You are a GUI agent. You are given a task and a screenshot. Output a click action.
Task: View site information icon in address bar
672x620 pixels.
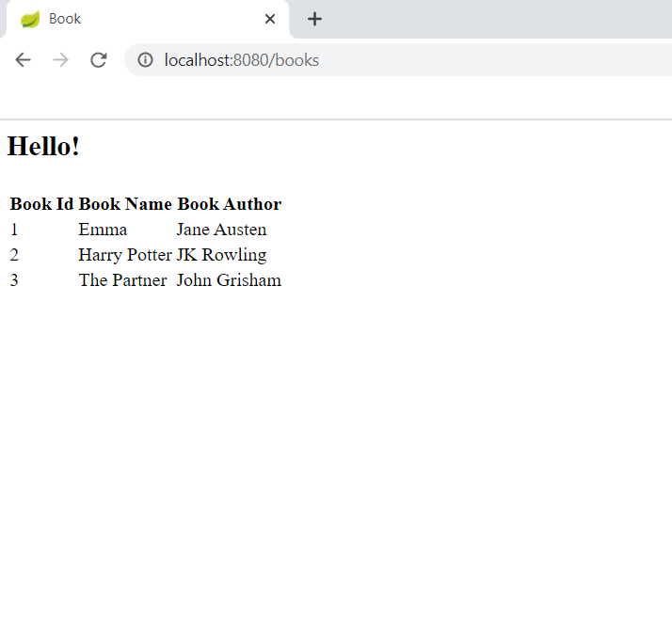click(x=145, y=60)
